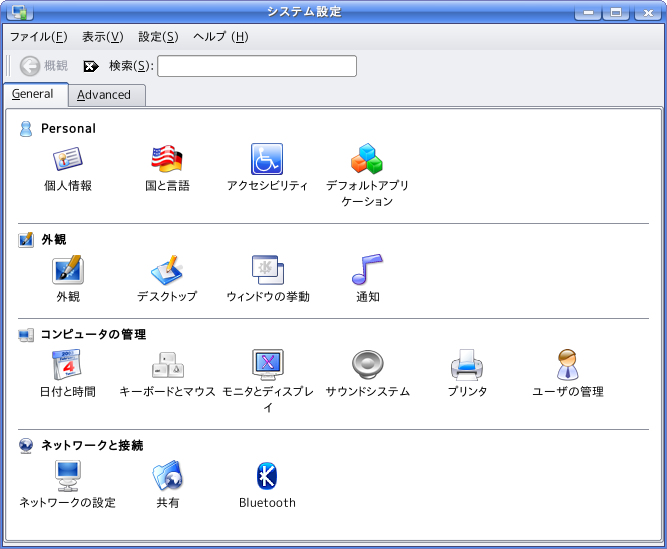Screen dimensions: 667x549
Task: Open the Bluetooth settings icon
Action: click(267, 476)
